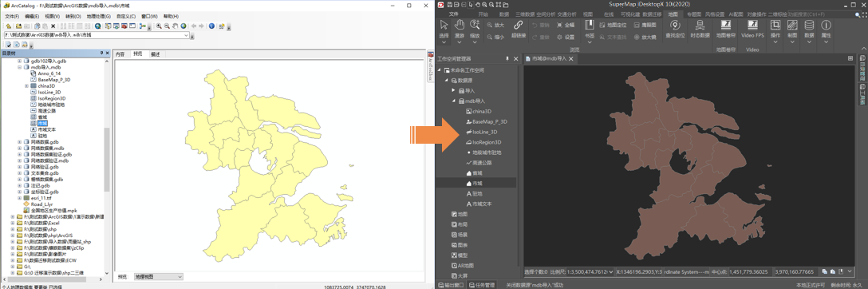Viewport: 868px width, 289px height.
Task: Pin the SuperMap 工作空间管理器 panel
Action: [507, 59]
